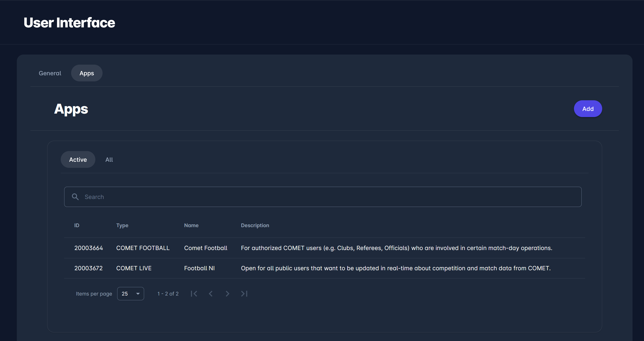
Task: Click the COMET LIVE type cell
Action: click(134, 268)
